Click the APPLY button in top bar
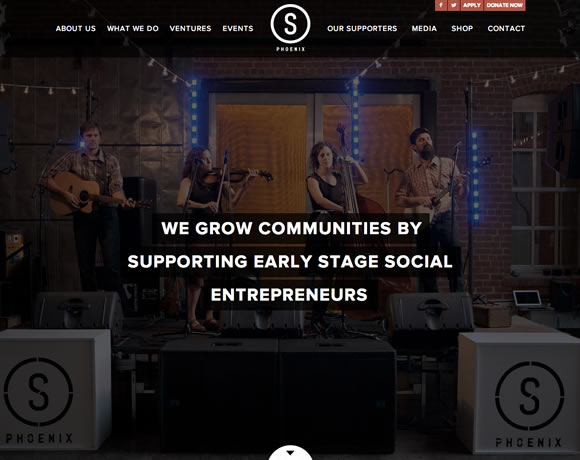The width and height of the screenshot is (580, 460). [x=472, y=5]
